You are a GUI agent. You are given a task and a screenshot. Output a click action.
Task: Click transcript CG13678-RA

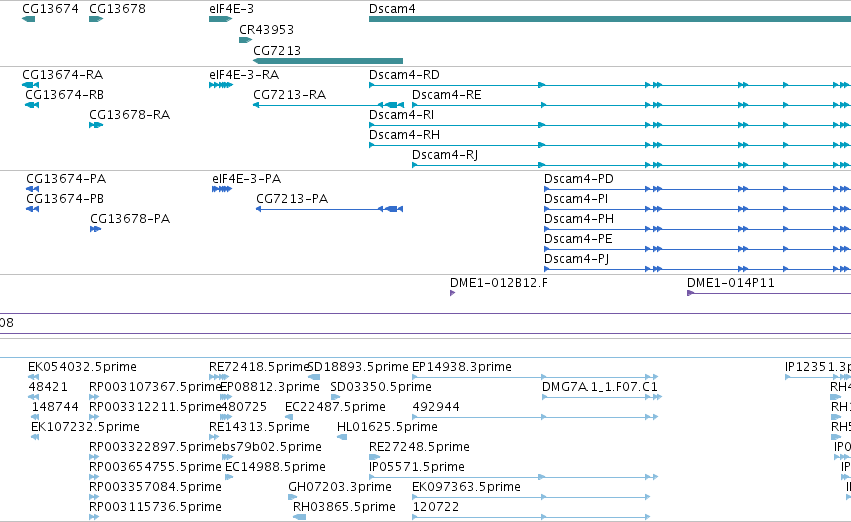[x=129, y=114]
